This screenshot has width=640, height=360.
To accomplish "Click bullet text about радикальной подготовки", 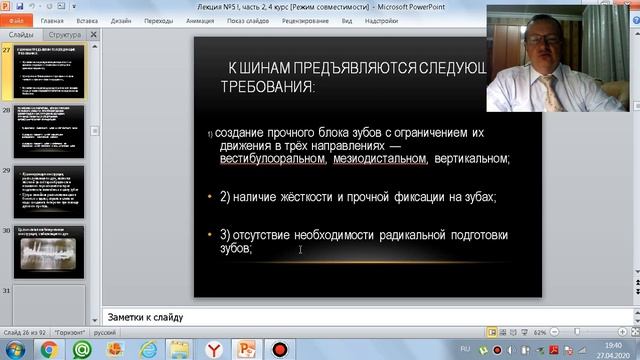I will pyautogui.click(x=364, y=241).
